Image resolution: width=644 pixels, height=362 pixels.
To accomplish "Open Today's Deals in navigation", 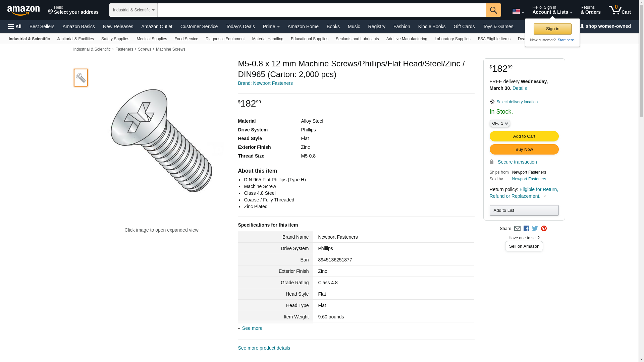I will point(240,26).
